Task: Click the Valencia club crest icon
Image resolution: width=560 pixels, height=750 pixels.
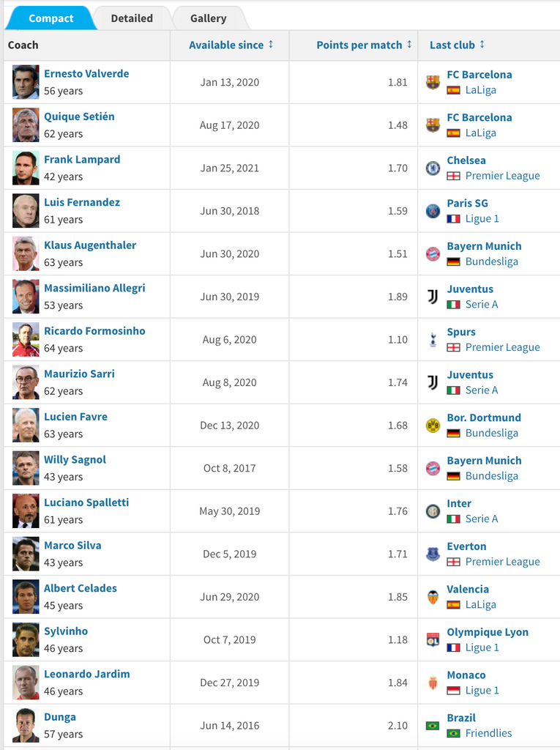Action: (433, 597)
